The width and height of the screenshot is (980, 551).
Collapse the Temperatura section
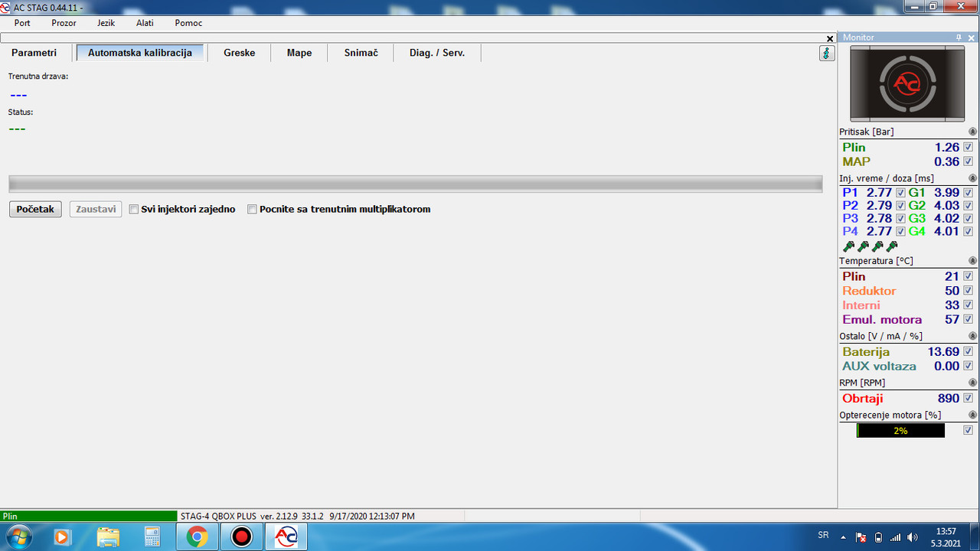972,261
